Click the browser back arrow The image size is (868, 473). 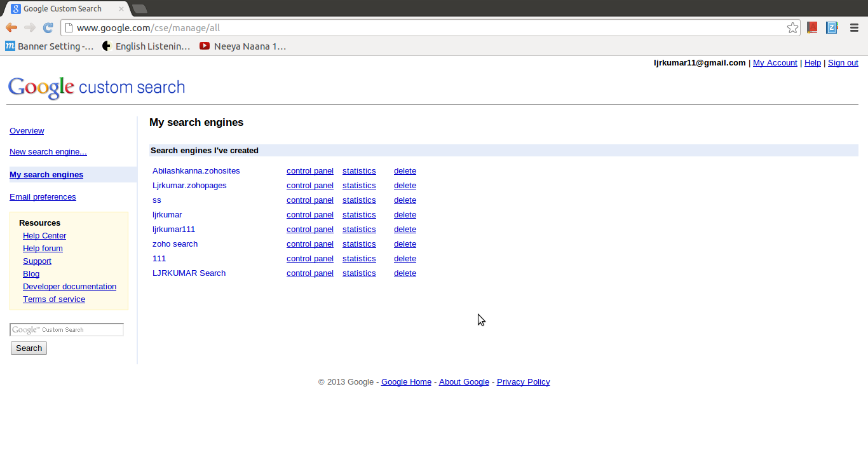tap(11, 27)
